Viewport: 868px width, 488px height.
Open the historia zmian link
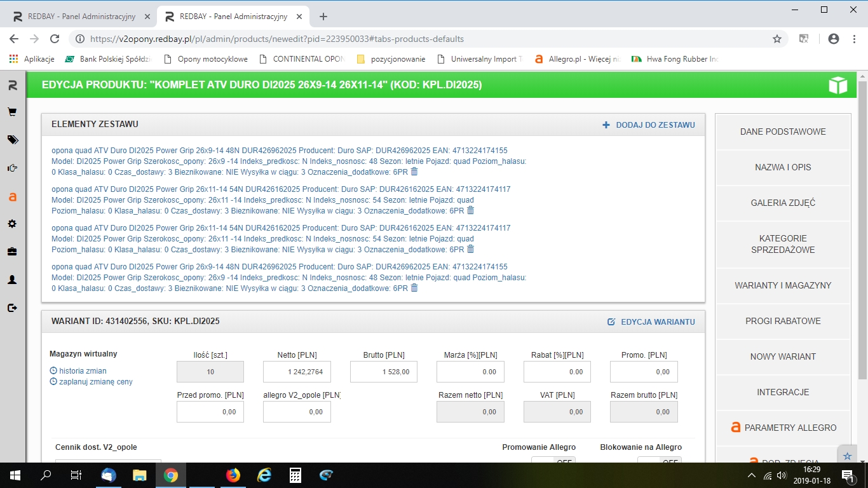point(83,371)
